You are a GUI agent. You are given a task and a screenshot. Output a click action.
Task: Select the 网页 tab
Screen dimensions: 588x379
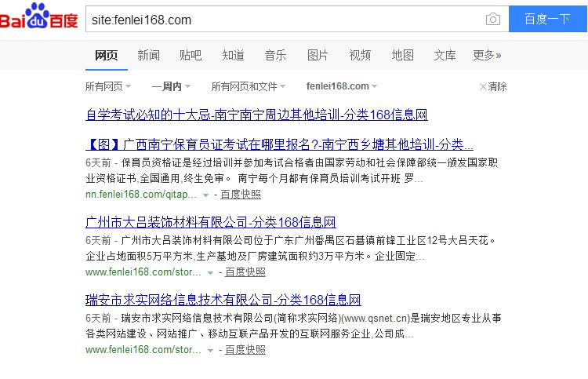107,56
